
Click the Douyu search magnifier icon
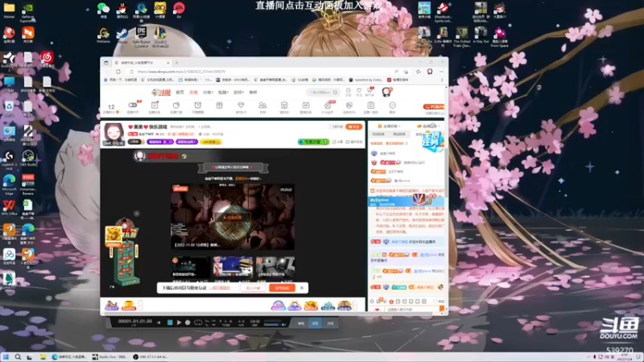coord(335,93)
